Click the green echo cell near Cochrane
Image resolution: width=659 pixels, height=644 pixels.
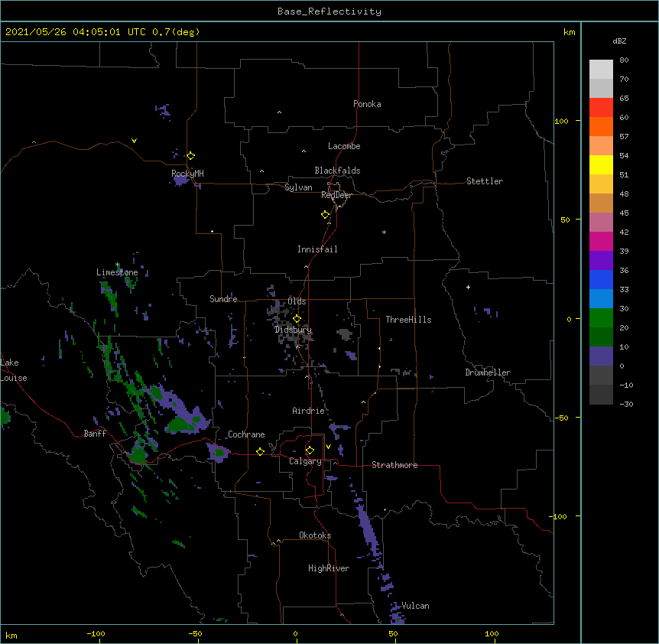coord(219,453)
